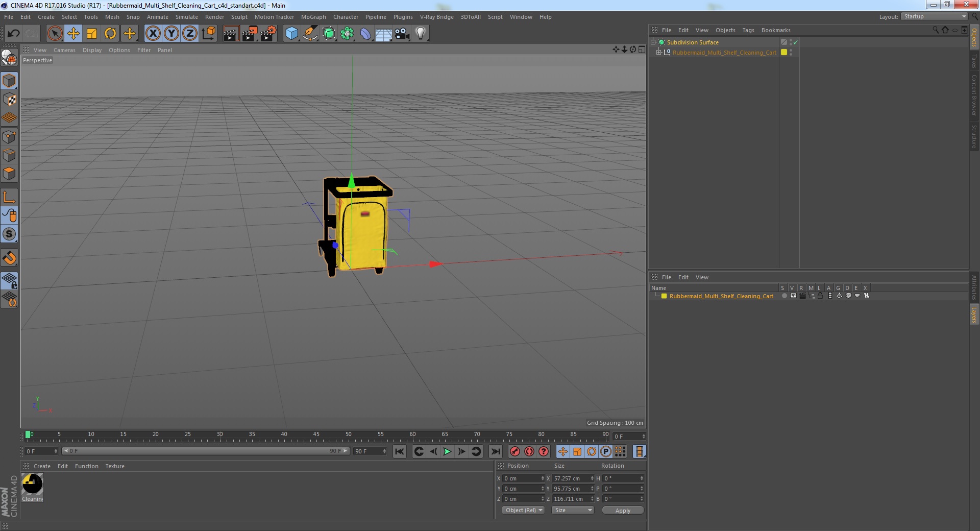Click the Objects manager search icon
The image size is (980, 531).
pos(936,30)
